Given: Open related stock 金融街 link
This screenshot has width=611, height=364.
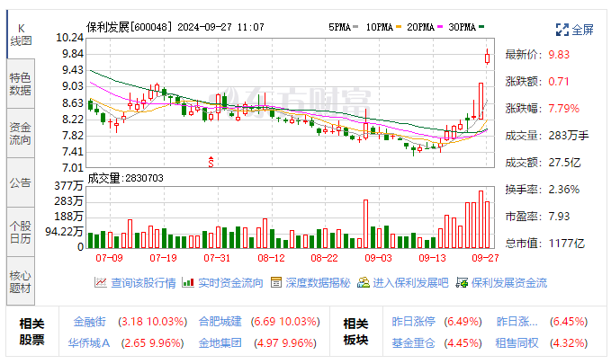Looking at the screenshot, I should (89, 321).
